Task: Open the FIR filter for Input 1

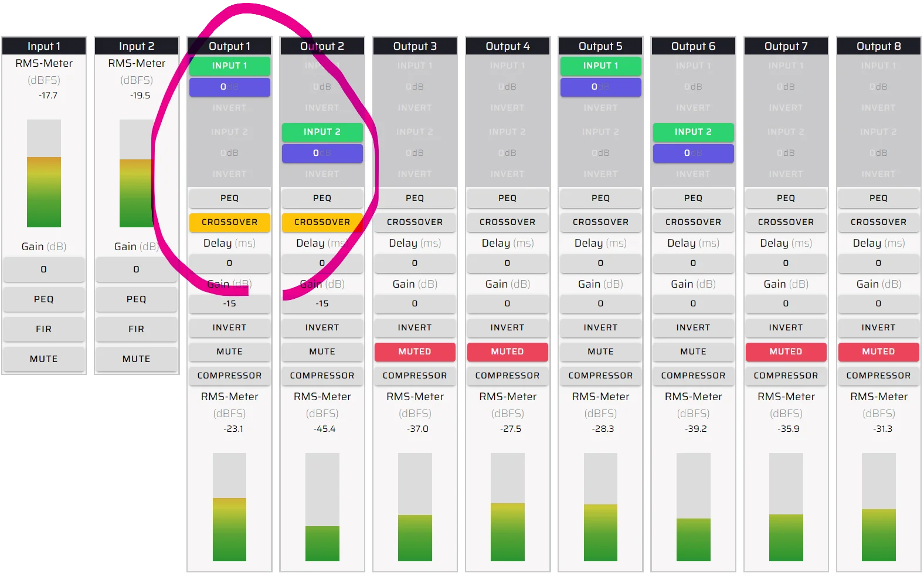Action: pos(44,329)
